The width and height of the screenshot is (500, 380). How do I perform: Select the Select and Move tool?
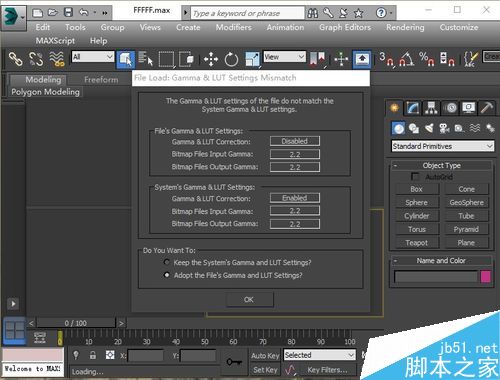(x=211, y=59)
